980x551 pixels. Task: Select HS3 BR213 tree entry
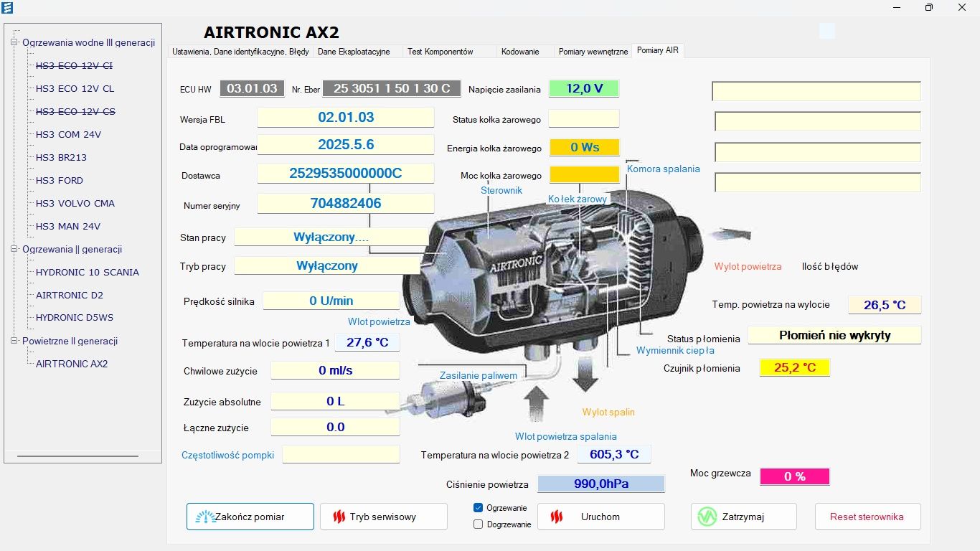[61, 157]
